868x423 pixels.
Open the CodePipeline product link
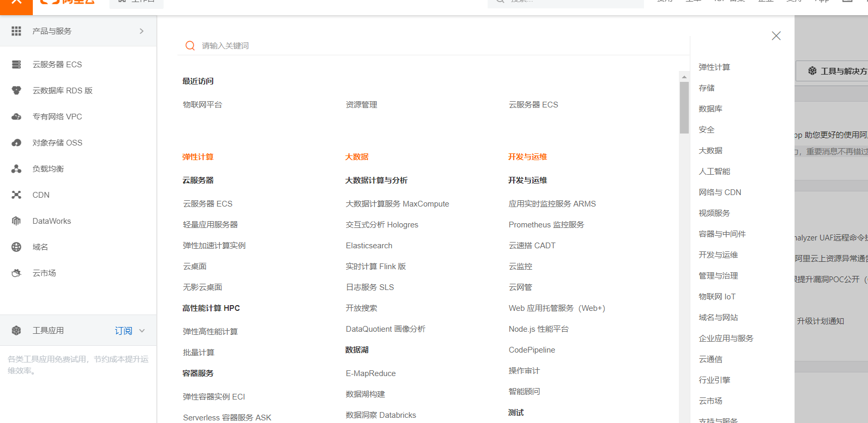point(532,350)
